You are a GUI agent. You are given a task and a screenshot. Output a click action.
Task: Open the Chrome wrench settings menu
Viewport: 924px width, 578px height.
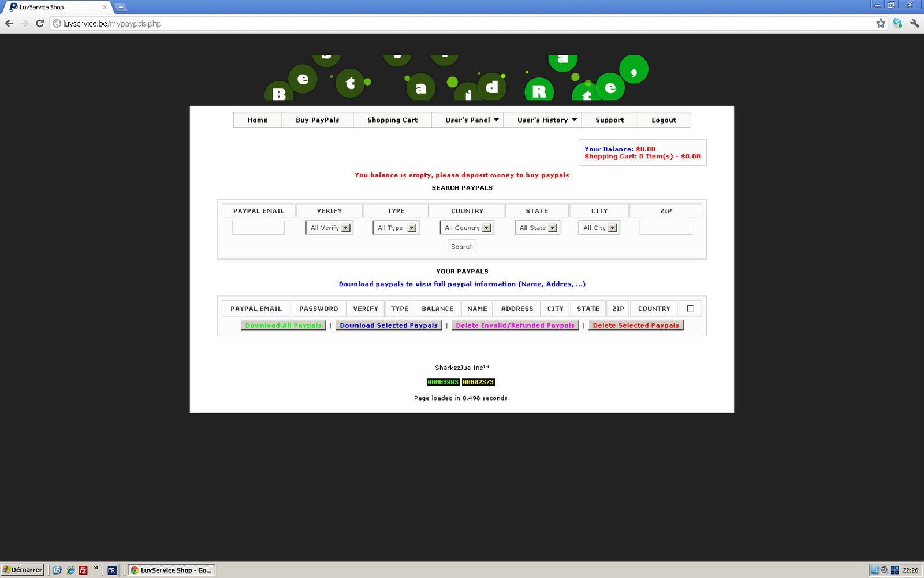[915, 23]
